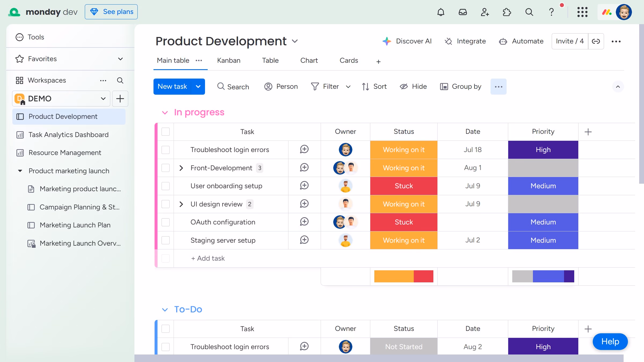Open conversation for User onboarding setup

[304, 186]
